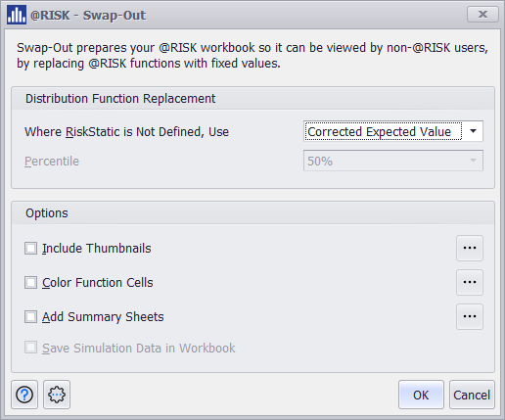Enable the Include Thumbnails checkbox
The image size is (505, 420).
[30, 248]
